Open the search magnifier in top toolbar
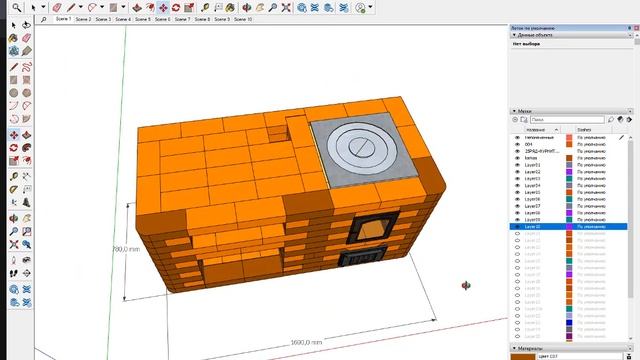 16,7
